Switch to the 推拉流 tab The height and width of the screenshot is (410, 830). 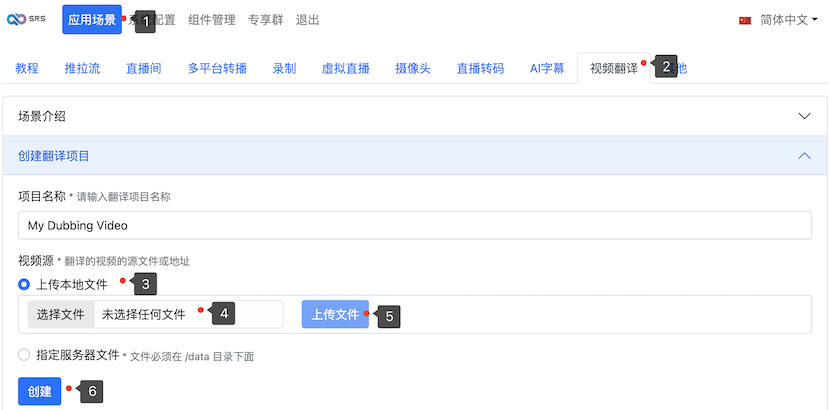point(82,69)
